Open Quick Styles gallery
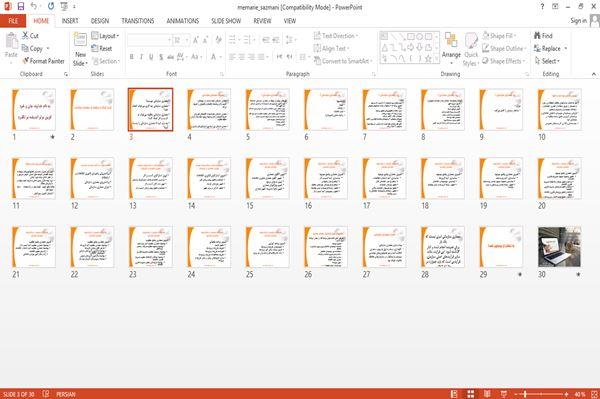The height and width of the screenshot is (399, 600). (x=471, y=50)
